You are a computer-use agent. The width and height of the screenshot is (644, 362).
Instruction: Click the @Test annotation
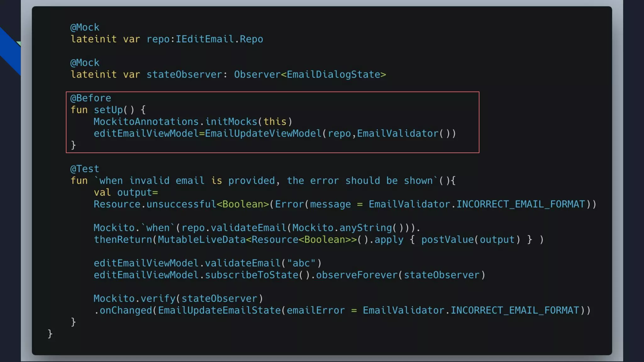[x=85, y=169]
